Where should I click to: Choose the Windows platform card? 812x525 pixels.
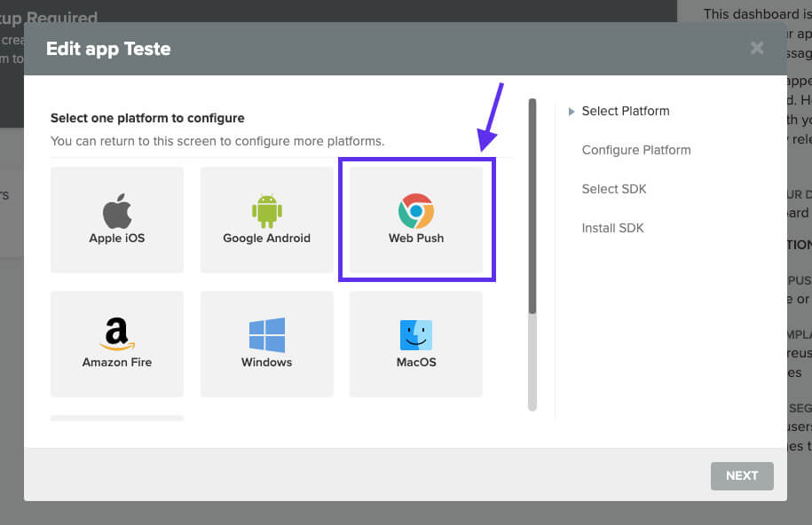(267, 344)
